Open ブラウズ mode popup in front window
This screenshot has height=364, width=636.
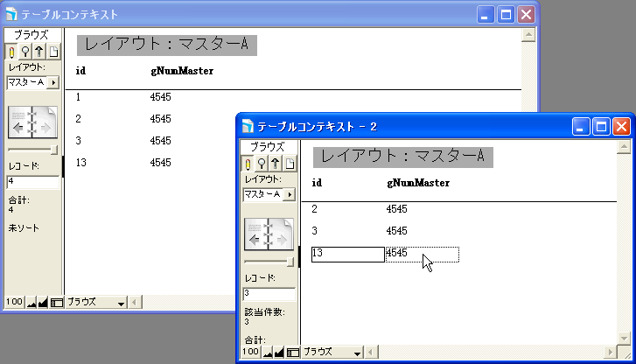coord(332,352)
